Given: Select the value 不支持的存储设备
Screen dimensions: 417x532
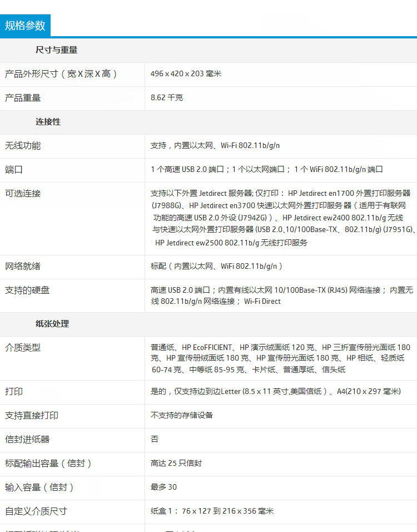Looking at the screenshot, I should tap(182, 415).
